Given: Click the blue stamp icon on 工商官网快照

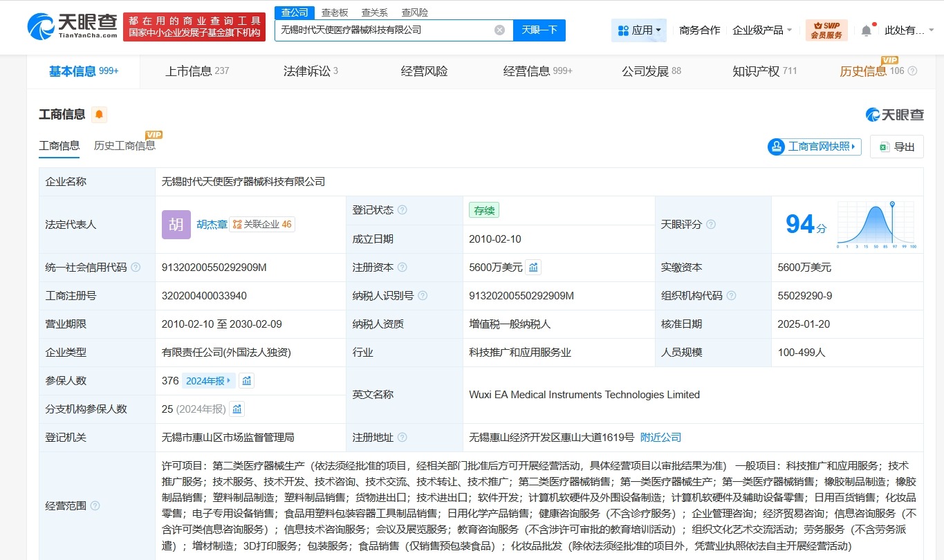Looking at the screenshot, I should (777, 147).
